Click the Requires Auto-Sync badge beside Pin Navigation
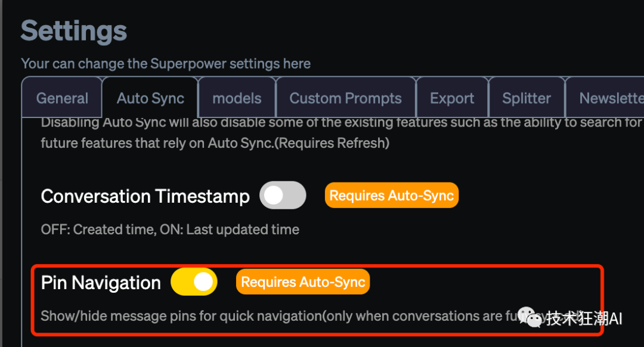 (303, 282)
